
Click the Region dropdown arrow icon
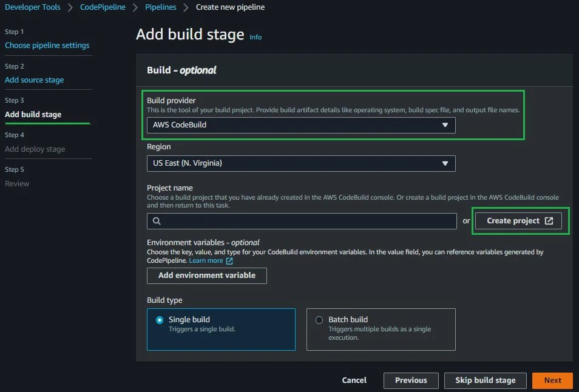tap(445, 163)
